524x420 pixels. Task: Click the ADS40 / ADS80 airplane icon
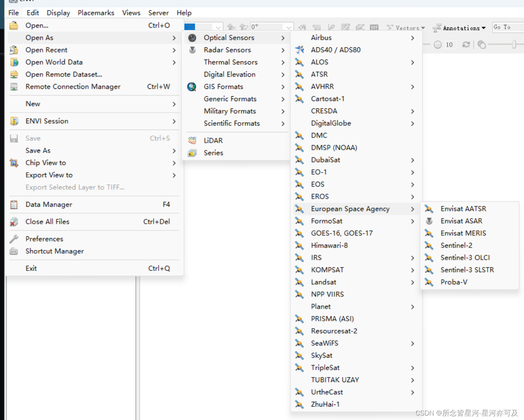[x=299, y=50]
